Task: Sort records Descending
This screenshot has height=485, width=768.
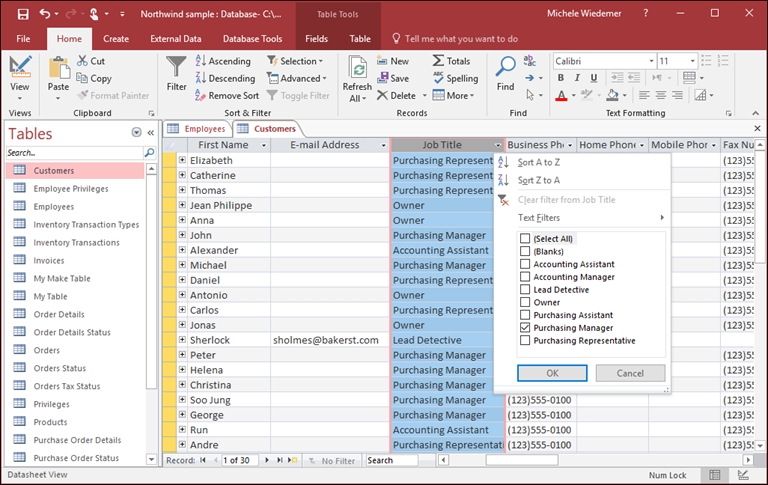Action: (x=225, y=78)
